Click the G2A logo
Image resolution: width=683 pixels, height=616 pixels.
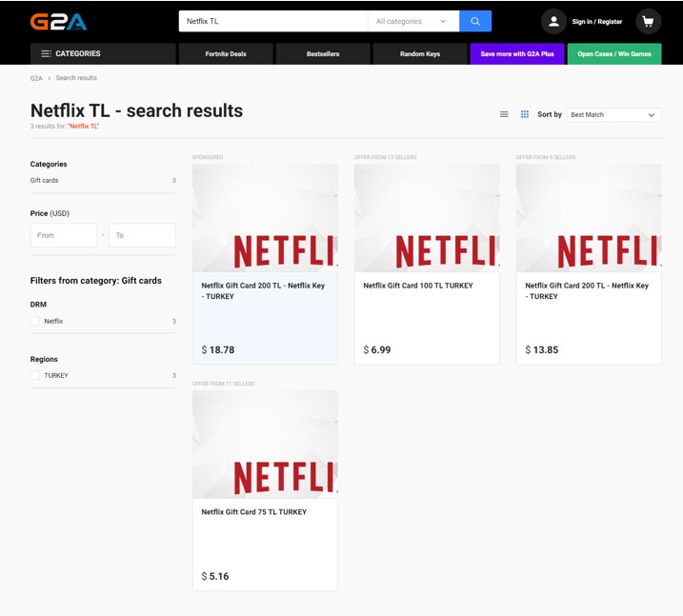pyautogui.click(x=58, y=21)
